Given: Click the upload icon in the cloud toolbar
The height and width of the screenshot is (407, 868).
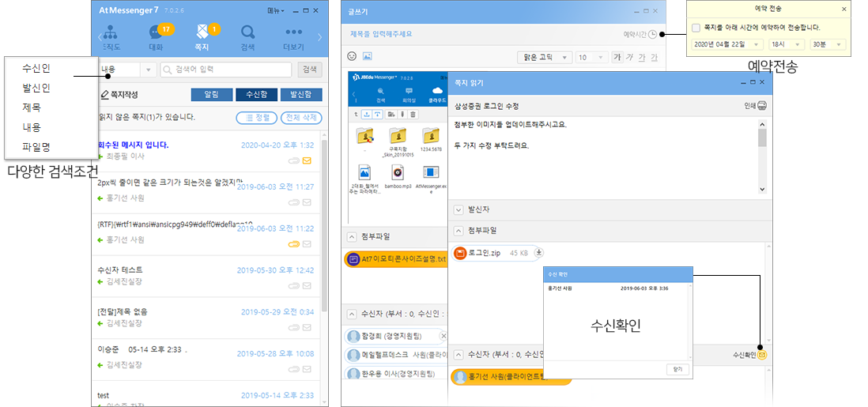Looking at the screenshot, I should coord(367,114).
